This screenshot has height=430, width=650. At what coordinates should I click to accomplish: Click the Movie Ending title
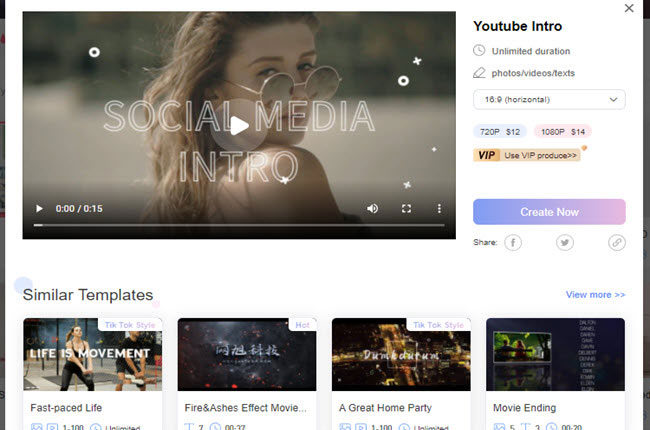click(x=524, y=408)
